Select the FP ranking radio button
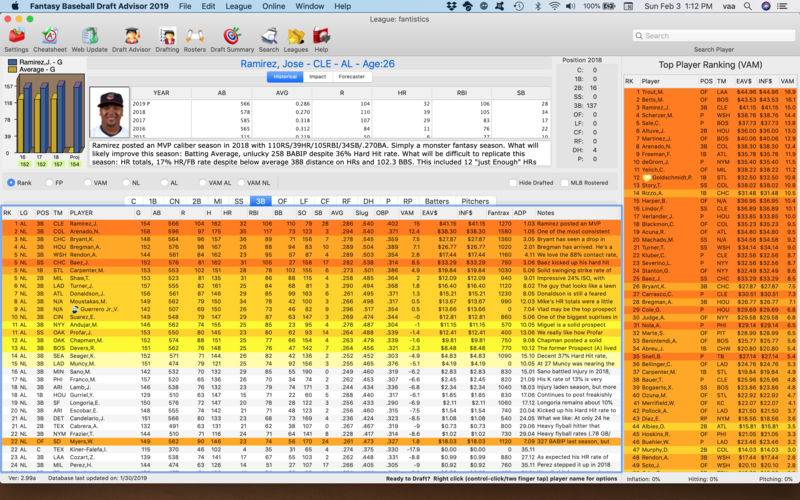 50,183
